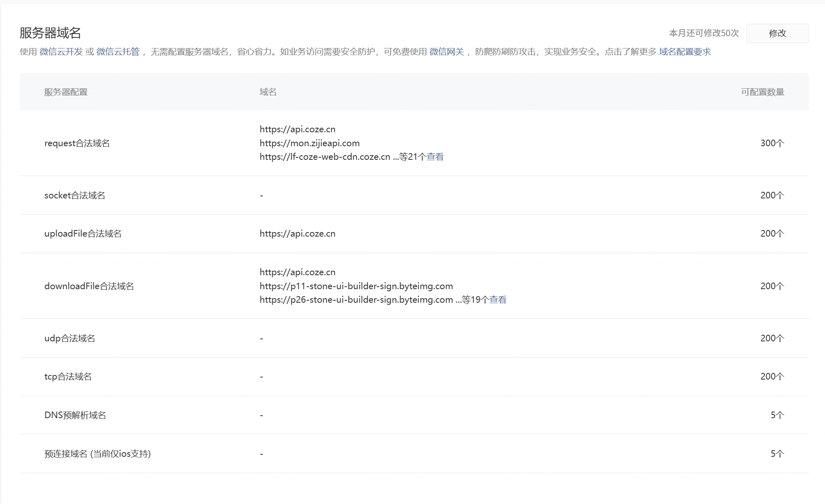This screenshot has height=504, width=825.
Task: Click the request合法域名 row label
Action: point(77,143)
